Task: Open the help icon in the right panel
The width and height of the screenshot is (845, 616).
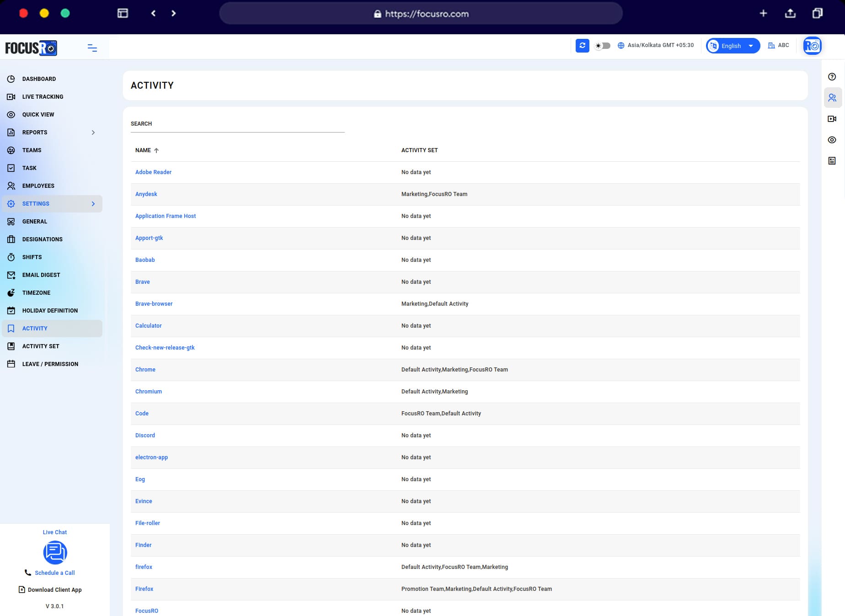Action: (x=832, y=77)
